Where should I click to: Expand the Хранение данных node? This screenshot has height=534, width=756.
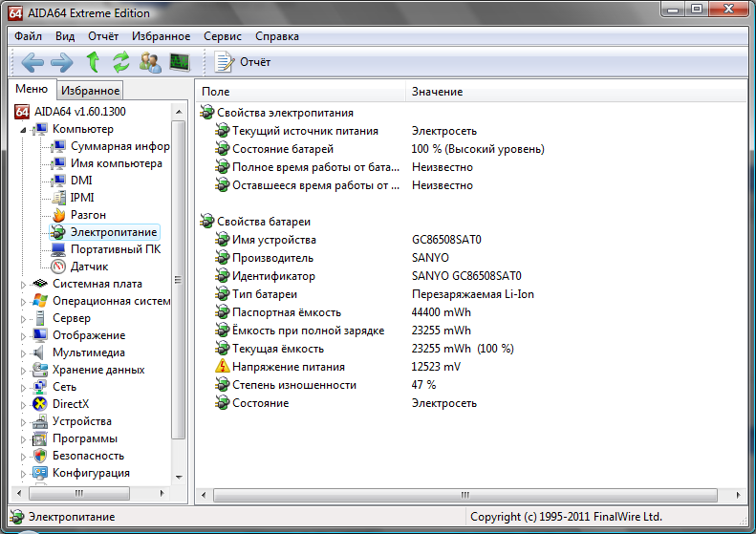coord(23,370)
